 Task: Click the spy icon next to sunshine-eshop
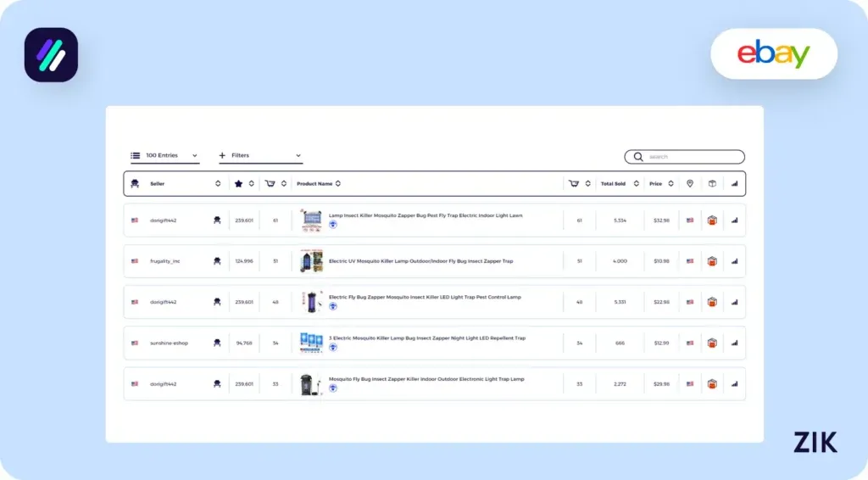pos(217,343)
